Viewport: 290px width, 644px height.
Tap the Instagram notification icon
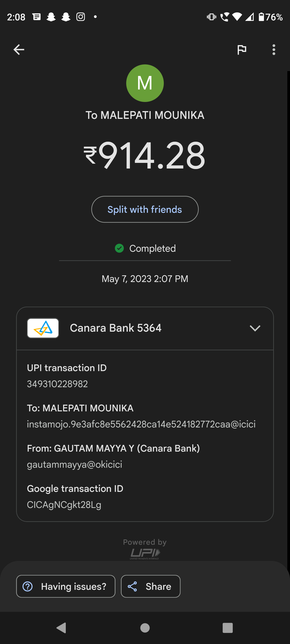[x=81, y=17]
